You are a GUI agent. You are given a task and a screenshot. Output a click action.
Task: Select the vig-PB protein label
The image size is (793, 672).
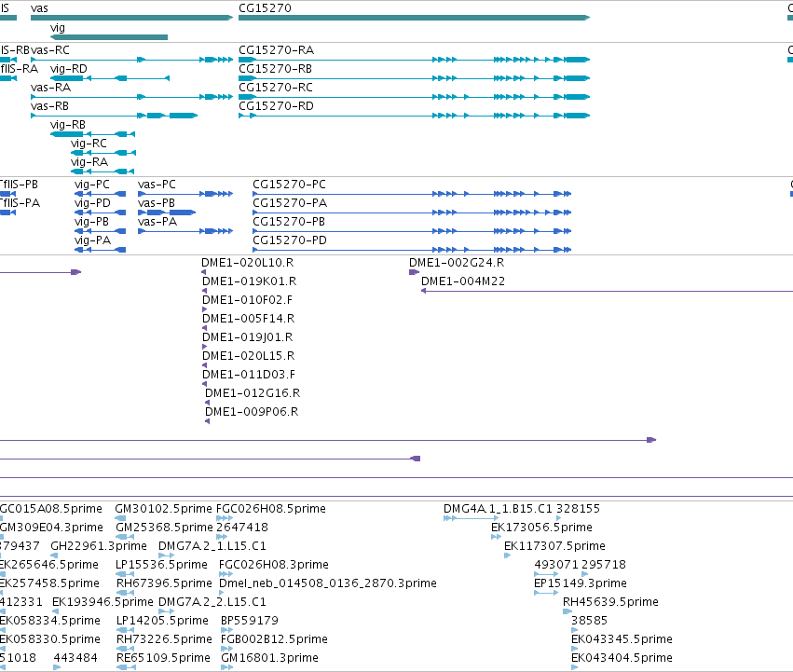[91, 222]
